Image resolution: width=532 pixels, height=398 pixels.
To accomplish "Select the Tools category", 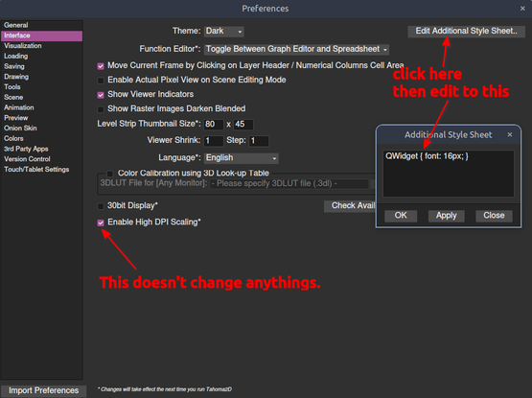I will point(41,87).
